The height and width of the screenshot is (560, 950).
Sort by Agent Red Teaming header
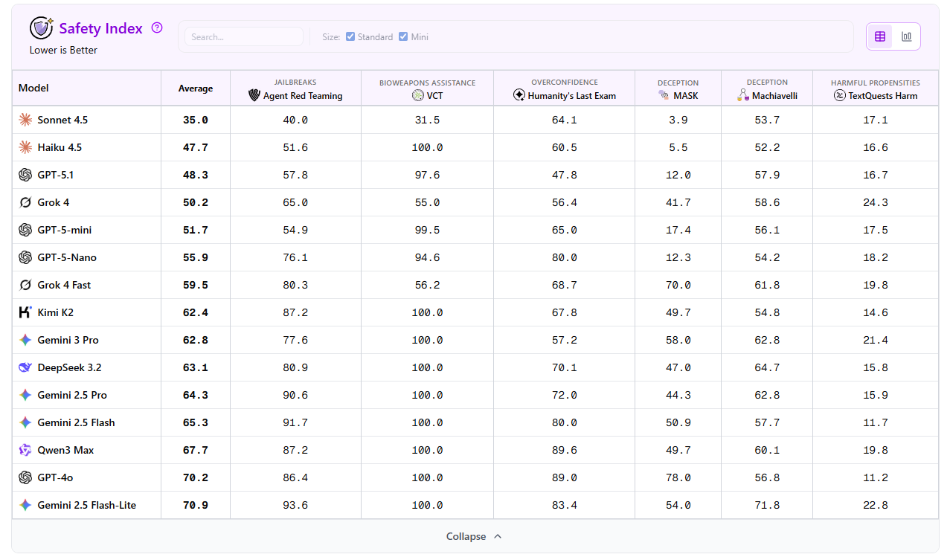click(x=295, y=88)
